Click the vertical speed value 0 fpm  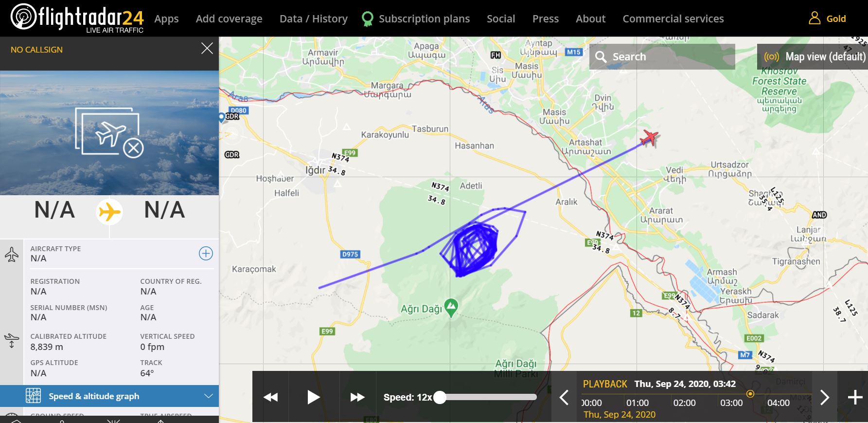coord(152,347)
